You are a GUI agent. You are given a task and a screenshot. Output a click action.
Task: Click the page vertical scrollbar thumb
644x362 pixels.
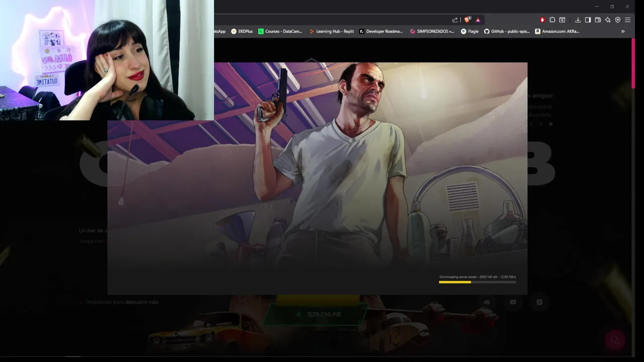tap(633, 63)
